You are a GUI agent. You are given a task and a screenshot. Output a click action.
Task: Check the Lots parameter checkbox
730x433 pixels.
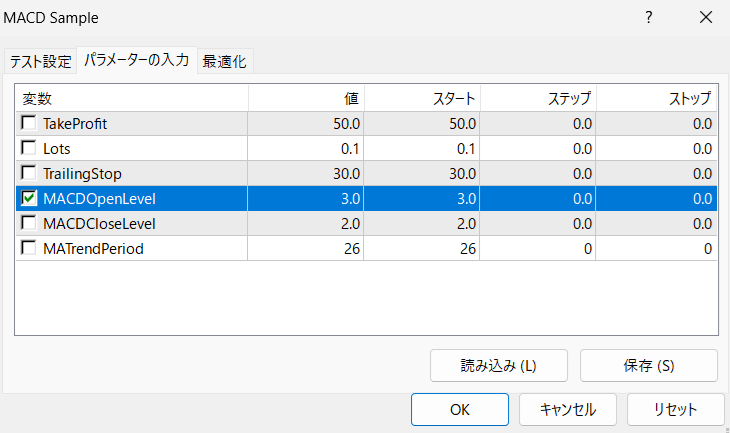pos(29,148)
